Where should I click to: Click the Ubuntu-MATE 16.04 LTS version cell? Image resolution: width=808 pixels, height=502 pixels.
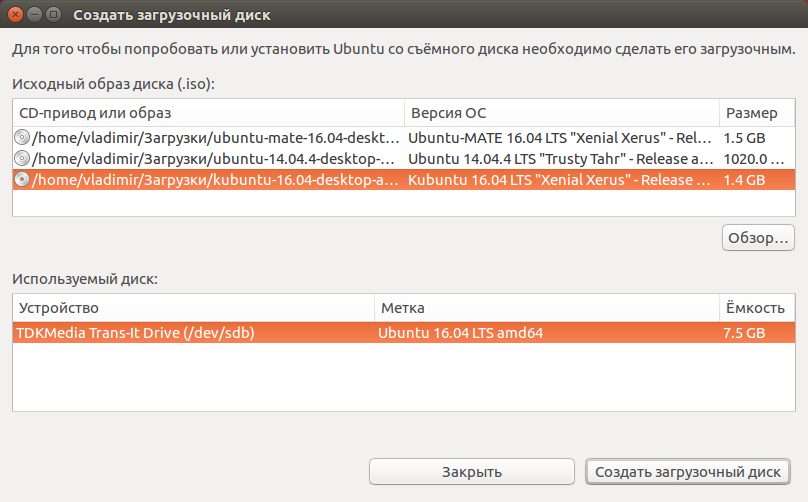tap(560, 138)
